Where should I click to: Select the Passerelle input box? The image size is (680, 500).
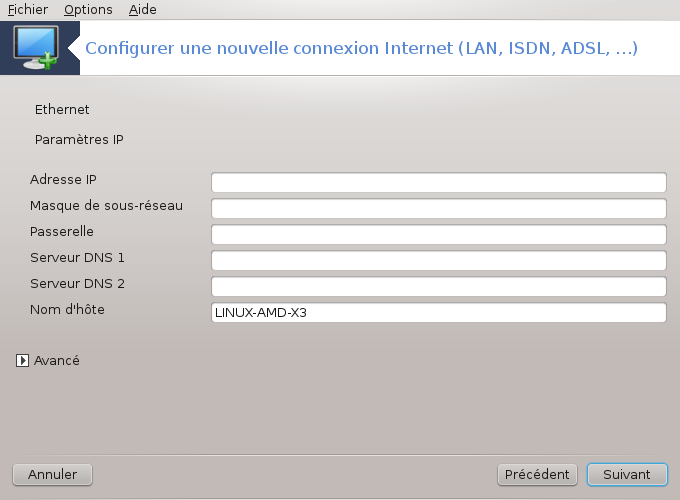pyautogui.click(x=438, y=234)
